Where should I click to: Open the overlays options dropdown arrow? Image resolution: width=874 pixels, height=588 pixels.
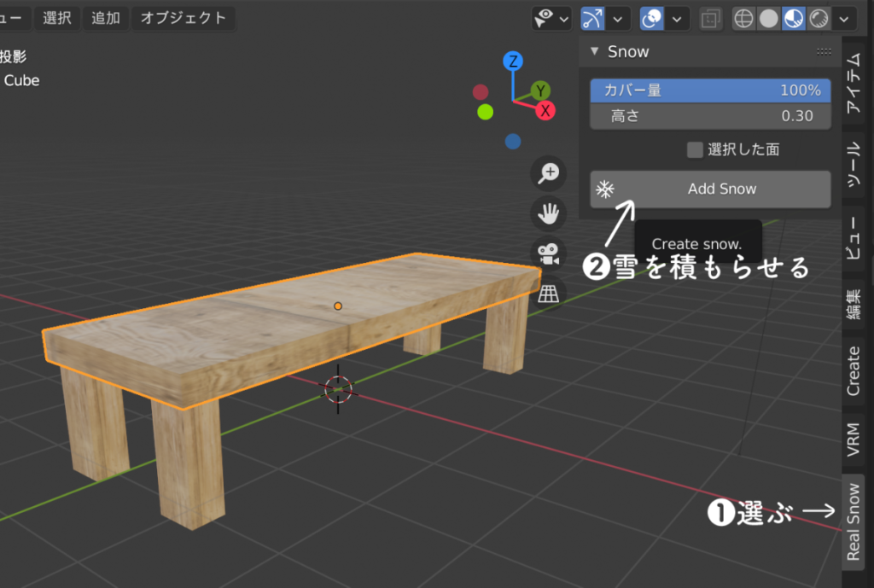677,19
